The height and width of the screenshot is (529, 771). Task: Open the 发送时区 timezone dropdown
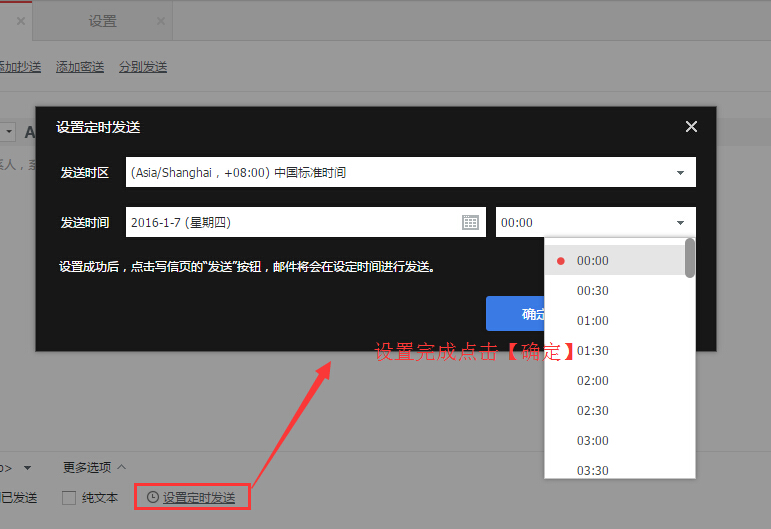(680, 173)
